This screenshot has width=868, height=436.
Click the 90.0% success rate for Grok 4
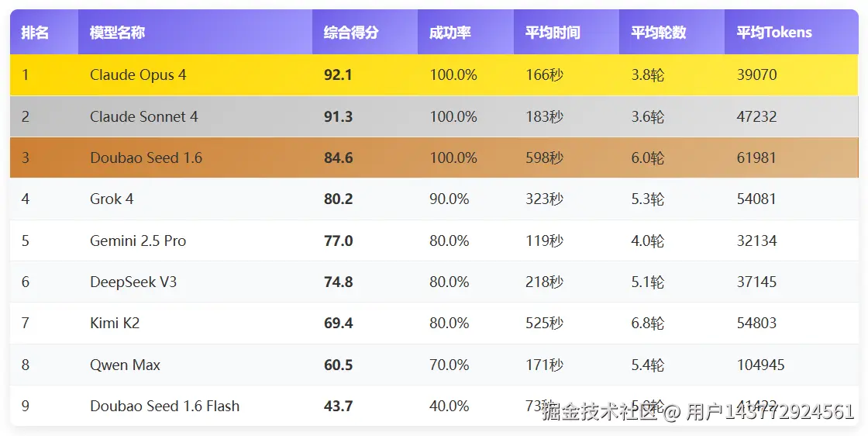(449, 199)
